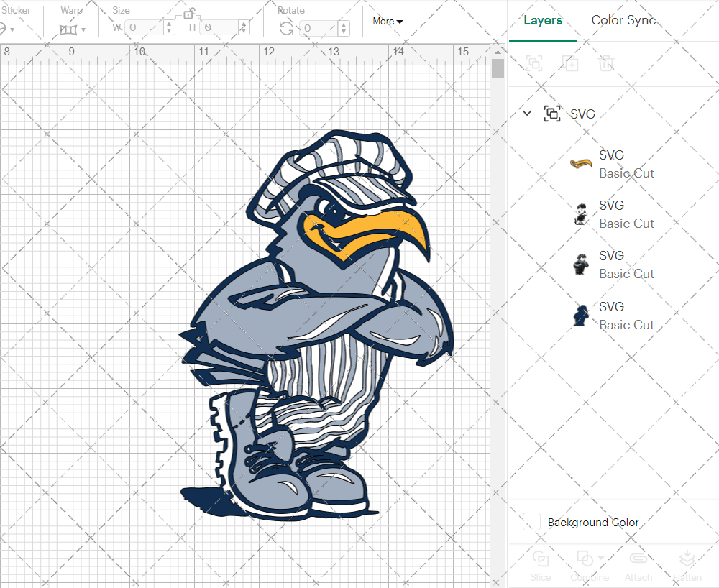Image resolution: width=719 pixels, height=588 pixels.
Task: Select the white detail SVG layer thumbnail
Action: tap(582, 214)
